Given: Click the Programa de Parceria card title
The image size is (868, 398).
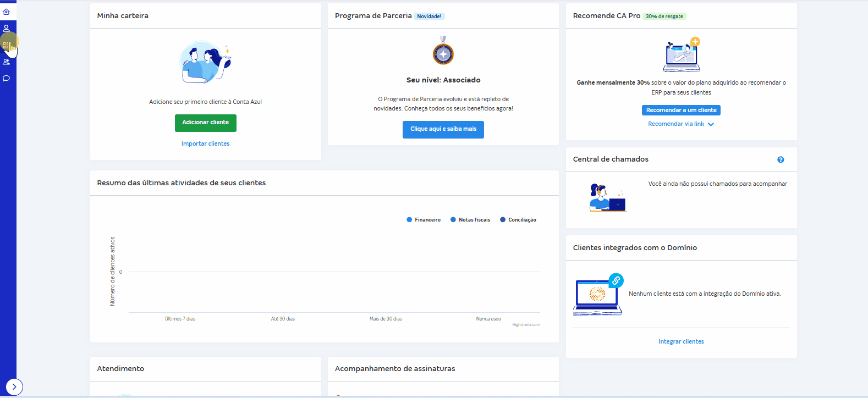Looking at the screenshot, I should pos(373,16).
